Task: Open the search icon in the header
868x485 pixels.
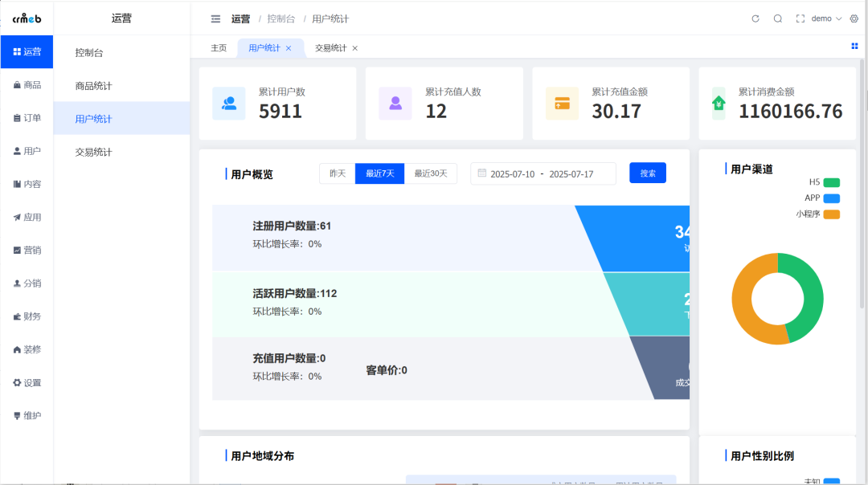Action: click(x=776, y=18)
